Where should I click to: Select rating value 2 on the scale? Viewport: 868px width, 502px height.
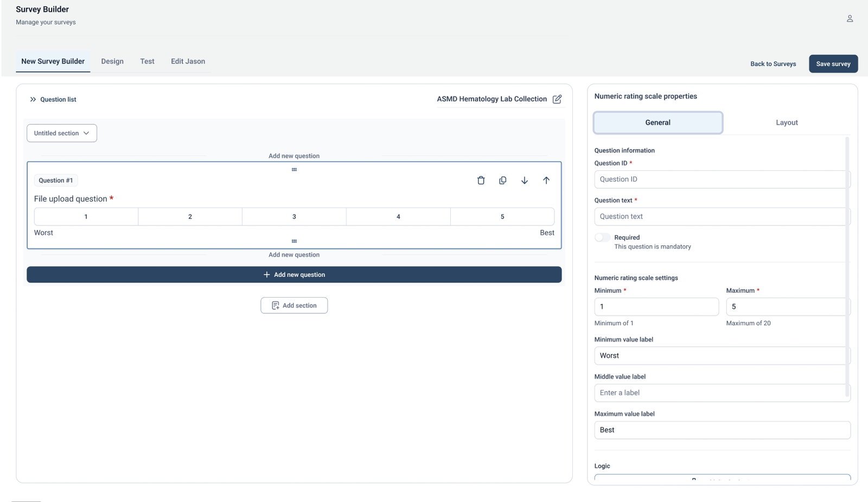click(190, 216)
